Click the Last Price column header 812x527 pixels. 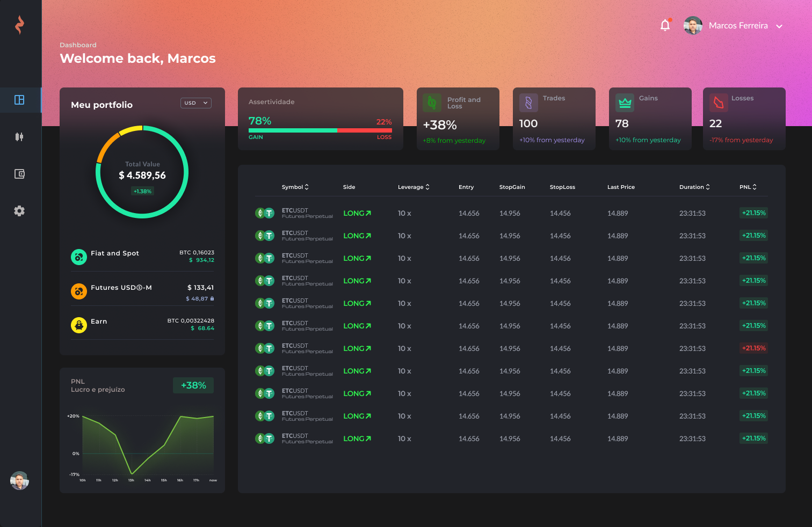coord(621,187)
